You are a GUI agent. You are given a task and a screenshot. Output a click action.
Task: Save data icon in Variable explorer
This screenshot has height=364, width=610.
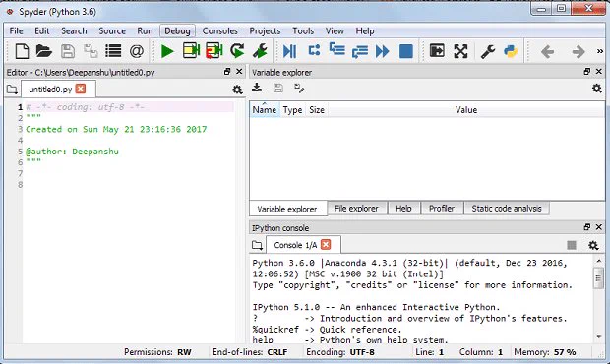tap(278, 88)
